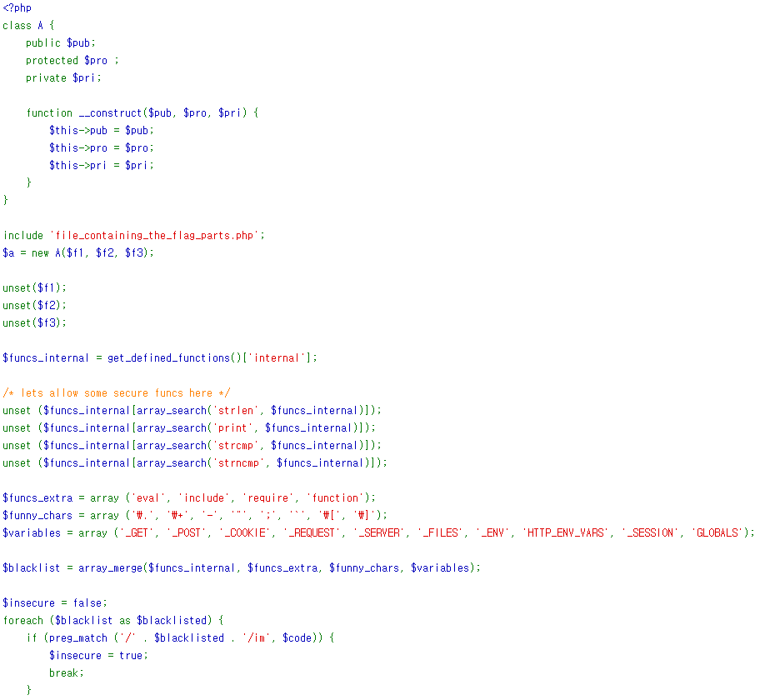Click the 'unset($f3);' line
The width and height of the screenshot is (770, 700).
point(34,322)
